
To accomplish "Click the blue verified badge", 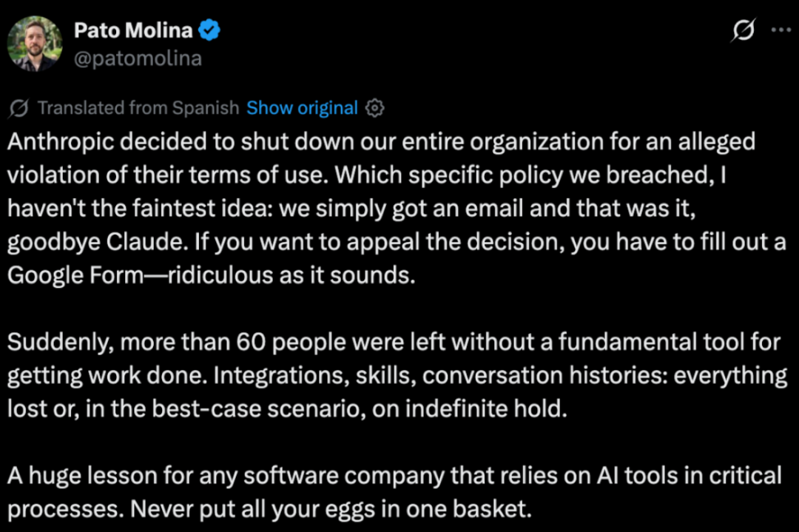I will tap(210, 31).
